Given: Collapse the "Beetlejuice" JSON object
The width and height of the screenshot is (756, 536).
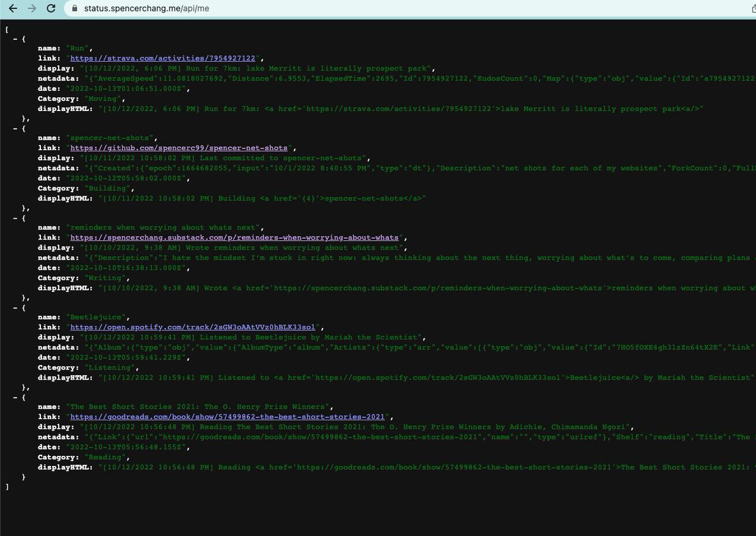Looking at the screenshot, I should click(15, 306).
